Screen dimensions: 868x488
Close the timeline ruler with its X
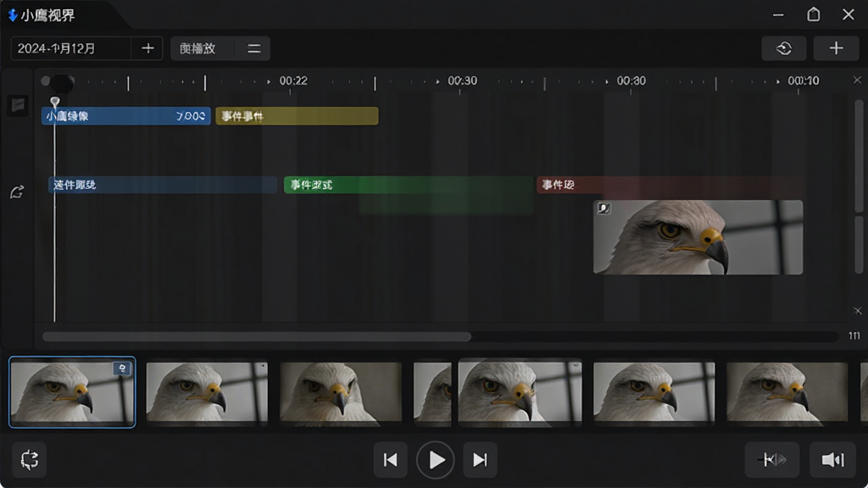click(x=857, y=80)
